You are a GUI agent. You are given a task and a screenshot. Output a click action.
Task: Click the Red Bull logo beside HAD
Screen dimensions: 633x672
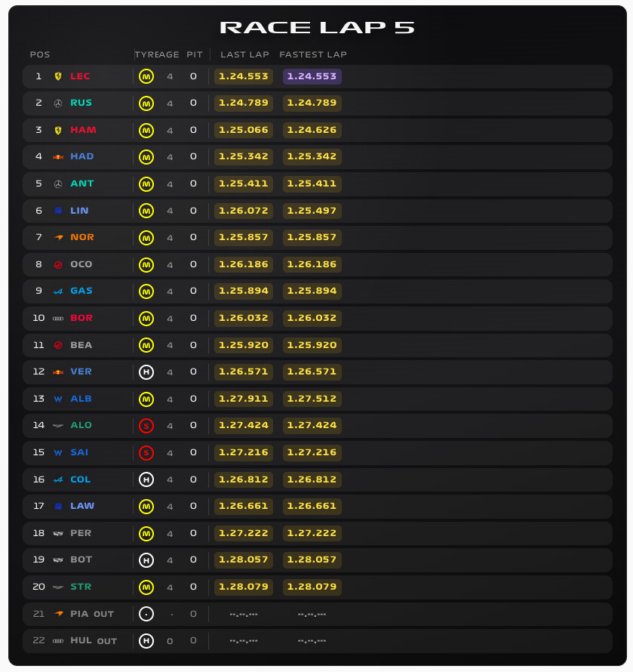(x=58, y=157)
